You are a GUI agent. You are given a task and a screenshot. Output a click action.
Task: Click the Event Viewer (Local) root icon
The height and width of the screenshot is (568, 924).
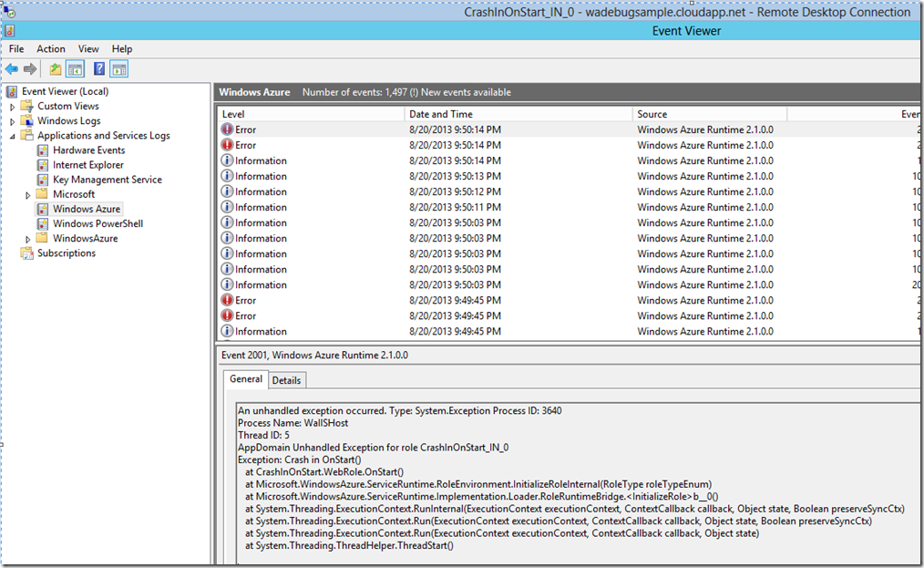pos(12,91)
